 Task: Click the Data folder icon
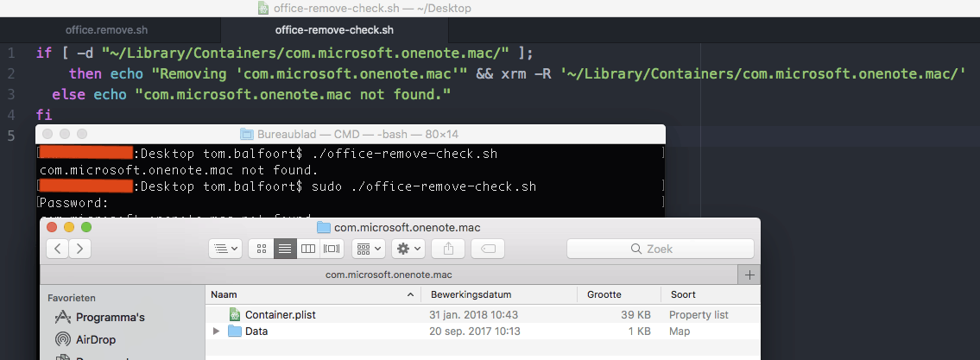(x=234, y=331)
